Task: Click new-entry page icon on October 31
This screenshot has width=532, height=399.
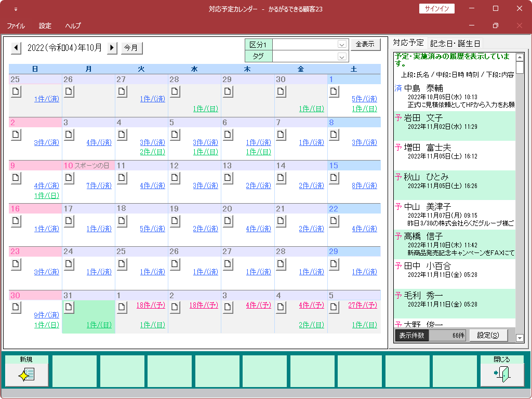Action: pos(69,308)
